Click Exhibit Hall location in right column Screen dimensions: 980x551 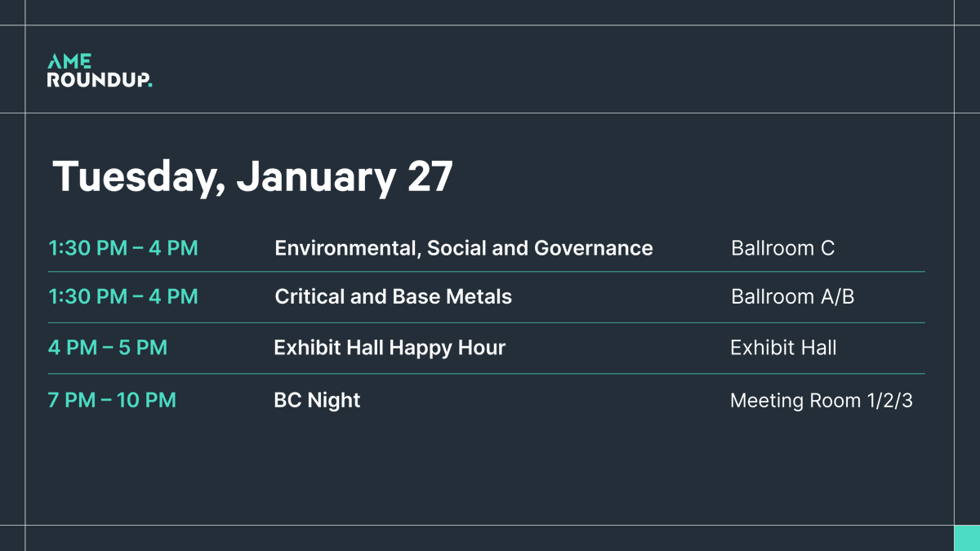[x=783, y=348]
